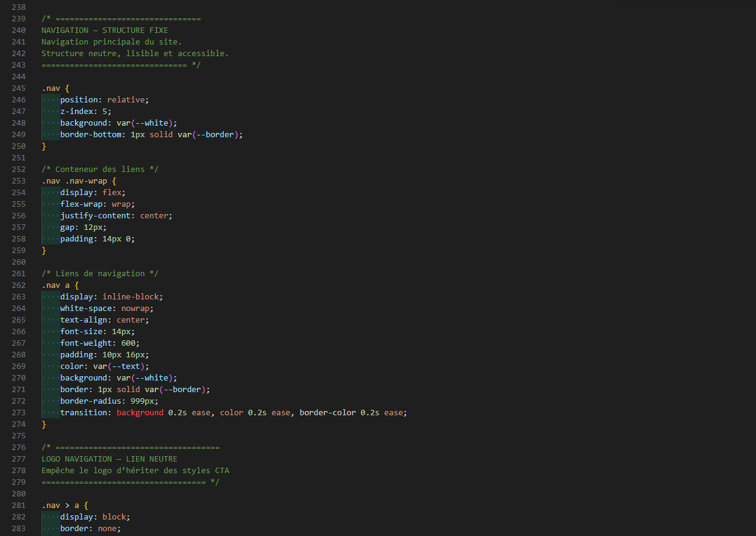Image resolution: width=756 pixels, height=536 pixels.
Task: Click the 'Liens de navigation' comment
Action: click(x=100, y=273)
